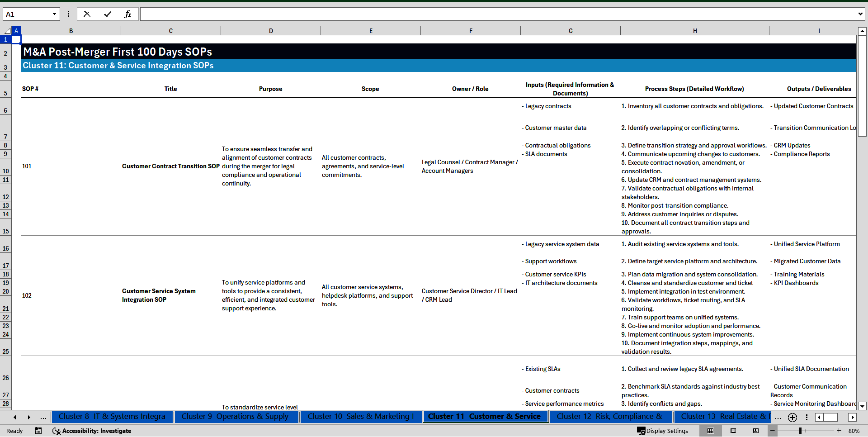Add a new worksheet with plus button
868x437 pixels.
[792, 417]
